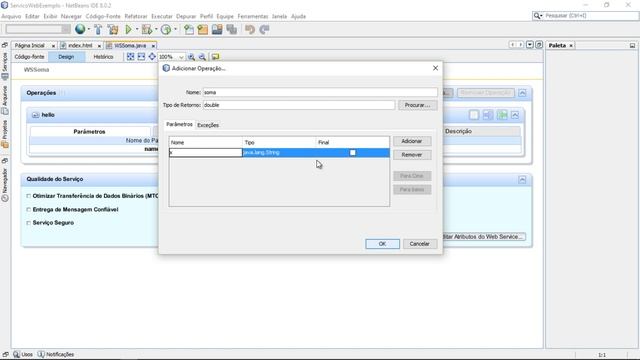
Task: Open the project configuration combo box
Action: [x=38, y=29]
